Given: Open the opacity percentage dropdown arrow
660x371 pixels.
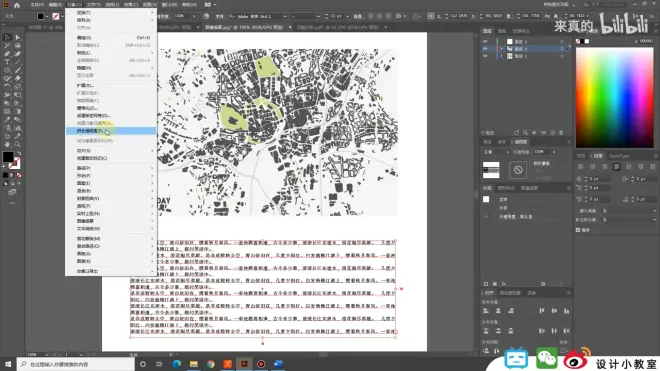Looking at the screenshot, I should pos(554,152).
